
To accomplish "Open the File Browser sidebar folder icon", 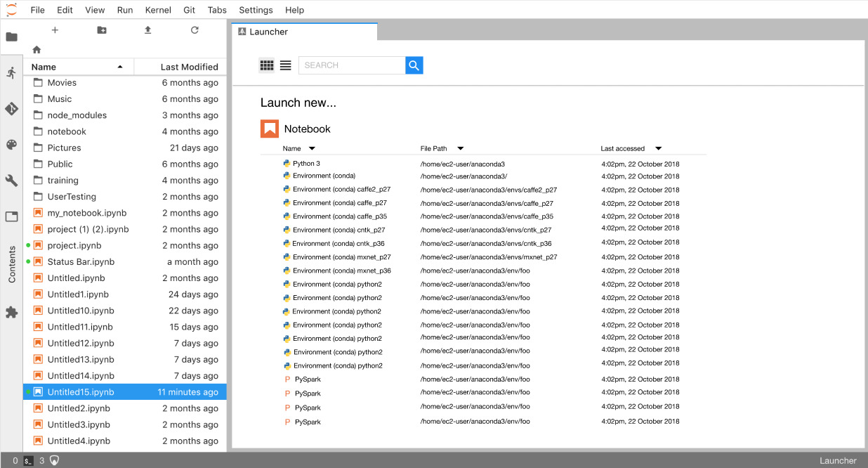I will tap(11, 37).
